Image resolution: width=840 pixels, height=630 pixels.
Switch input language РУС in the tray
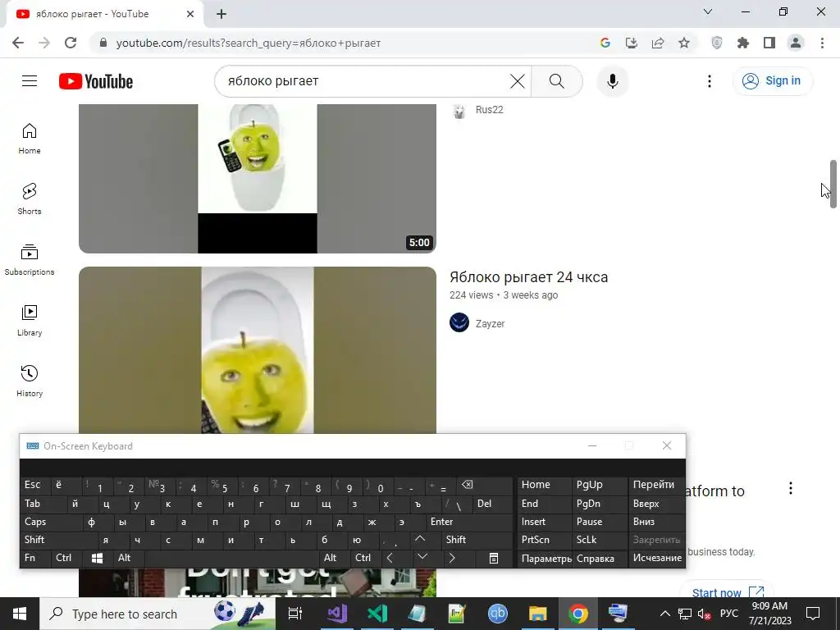tap(728, 614)
